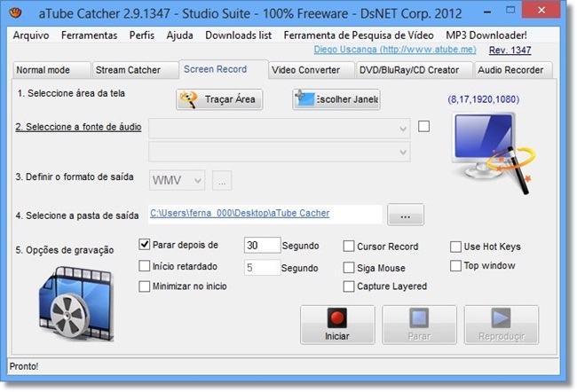Image resolution: width=577 pixels, height=392 pixels.
Task: Click the stop-after seconds field showing 30
Action: point(263,246)
